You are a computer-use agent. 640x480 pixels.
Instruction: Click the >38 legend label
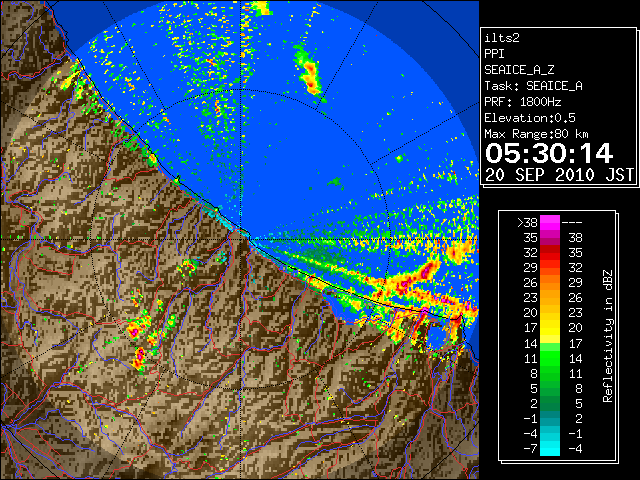tap(527, 223)
